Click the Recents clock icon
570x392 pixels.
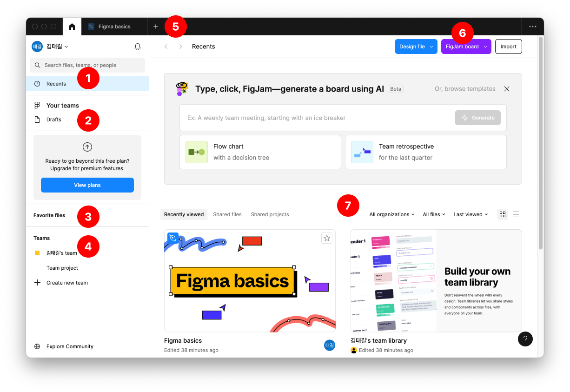click(x=37, y=84)
